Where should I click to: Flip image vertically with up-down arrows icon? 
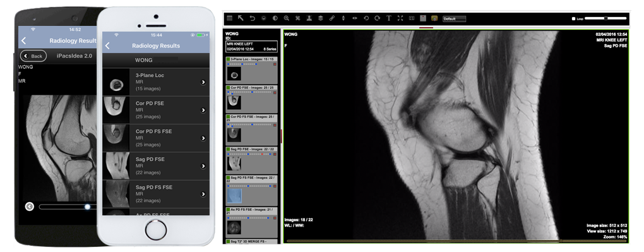click(343, 18)
